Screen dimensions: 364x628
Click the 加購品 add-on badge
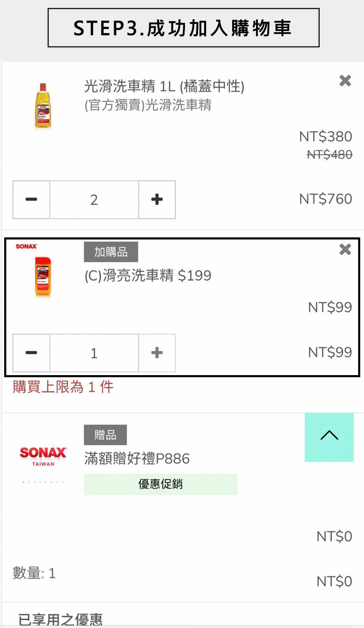tap(111, 252)
